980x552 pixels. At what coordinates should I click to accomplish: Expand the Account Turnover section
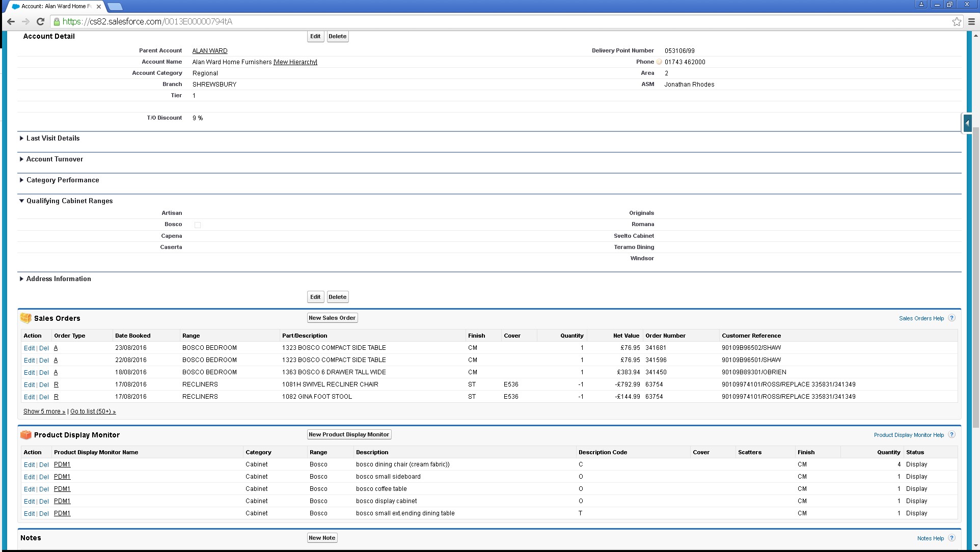coord(21,159)
